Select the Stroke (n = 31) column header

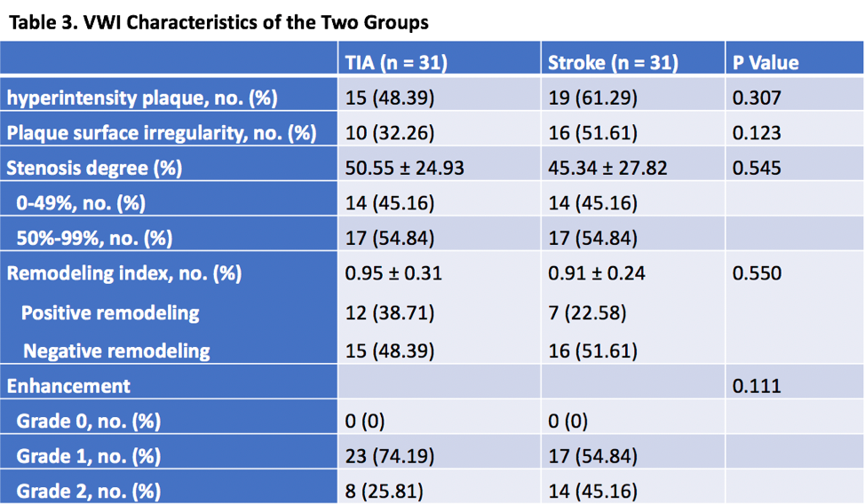[613, 62]
